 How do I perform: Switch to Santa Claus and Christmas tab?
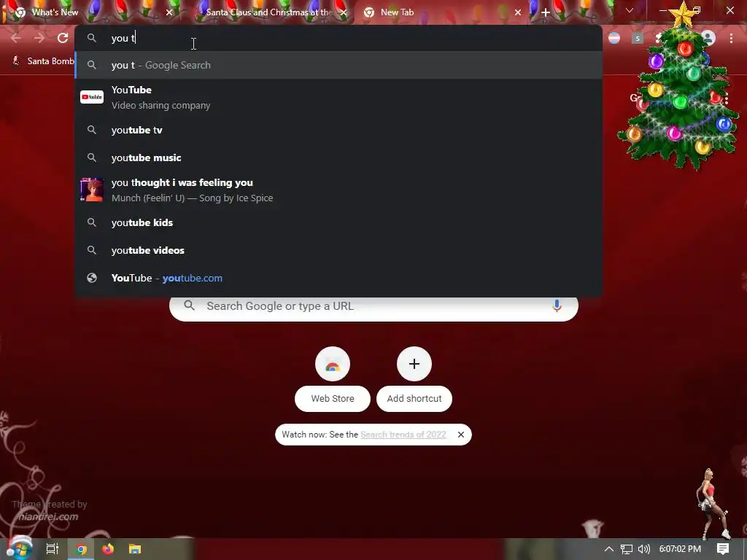coord(269,12)
